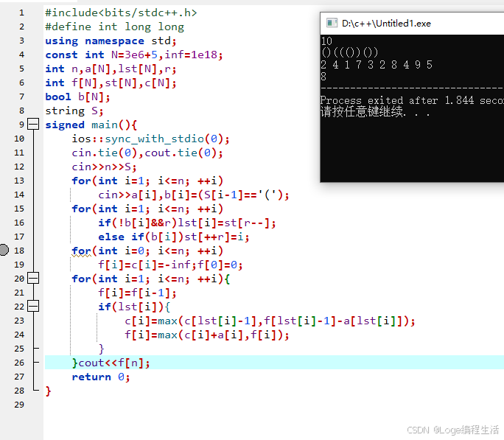Screen dimensions: 504x440
Task: Click 'return 0;' statement
Action: [x=101, y=377]
